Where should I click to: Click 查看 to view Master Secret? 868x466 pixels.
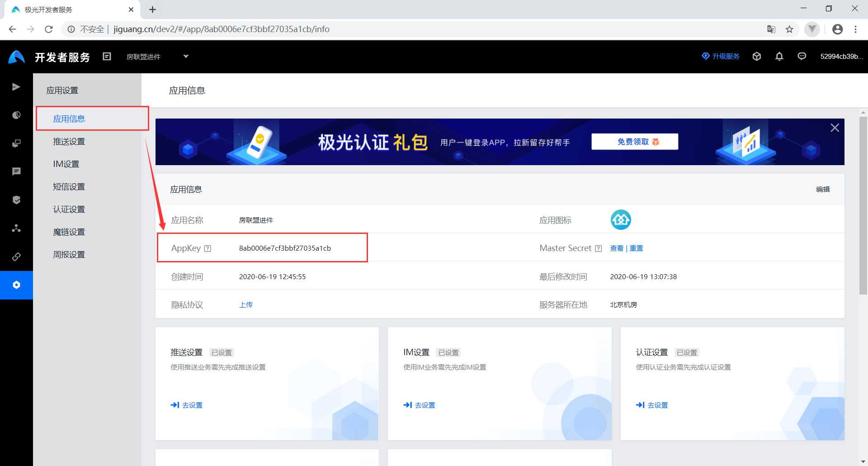point(617,248)
